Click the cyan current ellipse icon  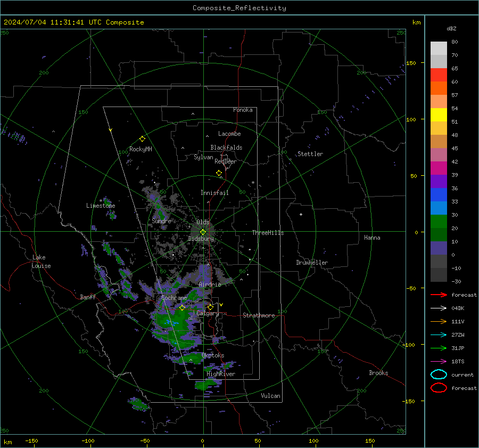click(x=439, y=374)
